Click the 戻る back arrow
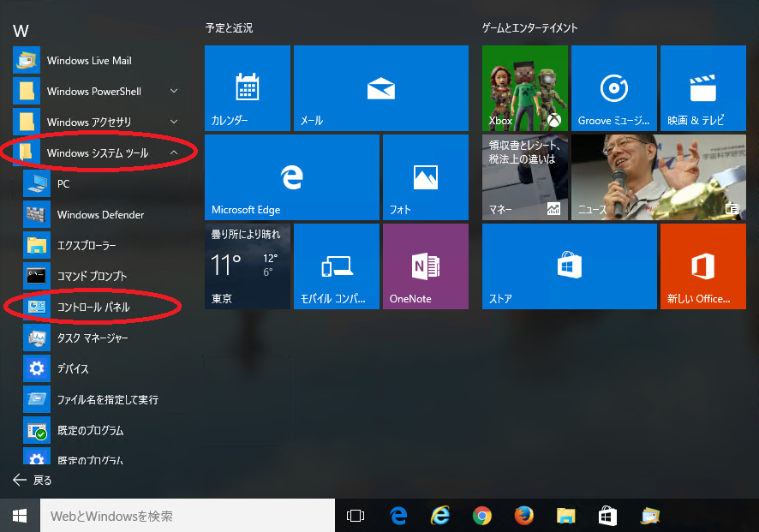Screen dimensions: 759x532 coord(20,480)
